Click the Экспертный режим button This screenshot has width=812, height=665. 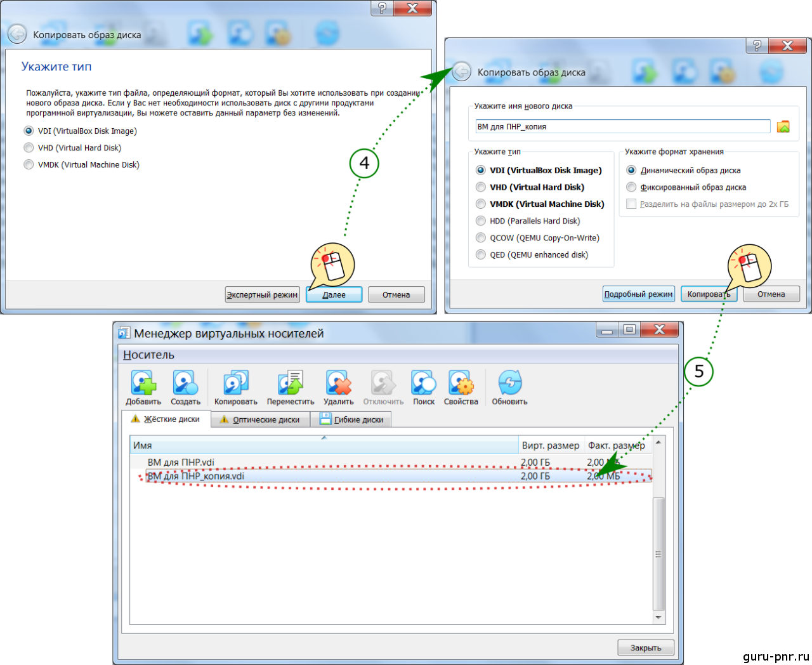click(x=262, y=294)
